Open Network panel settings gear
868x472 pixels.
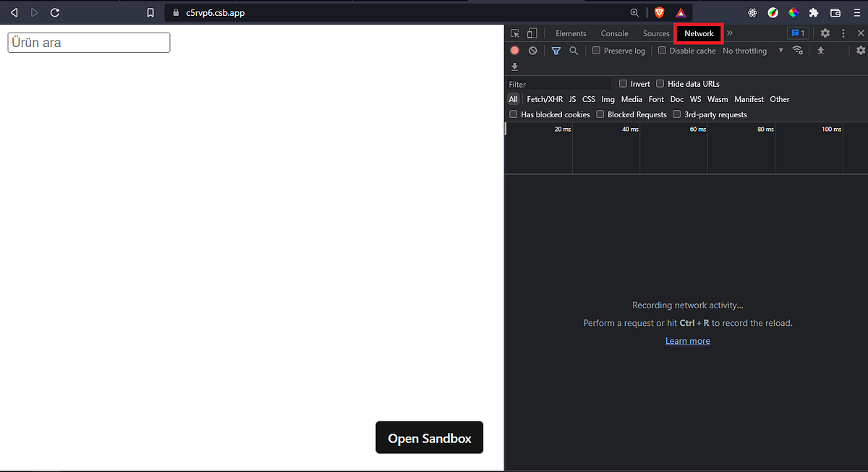pos(861,51)
